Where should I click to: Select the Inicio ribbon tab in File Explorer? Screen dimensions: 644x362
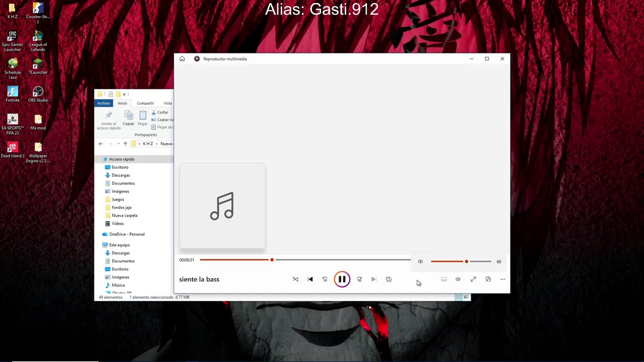122,103
